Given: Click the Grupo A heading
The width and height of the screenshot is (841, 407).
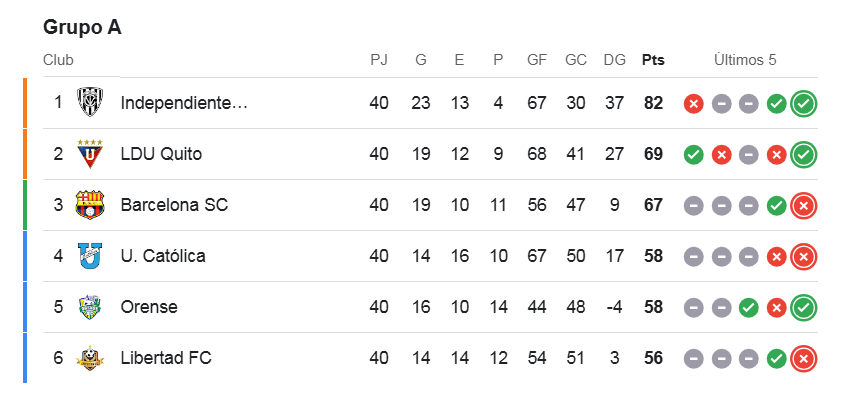Looking at the screenshot, I should [x=82, y=27].
